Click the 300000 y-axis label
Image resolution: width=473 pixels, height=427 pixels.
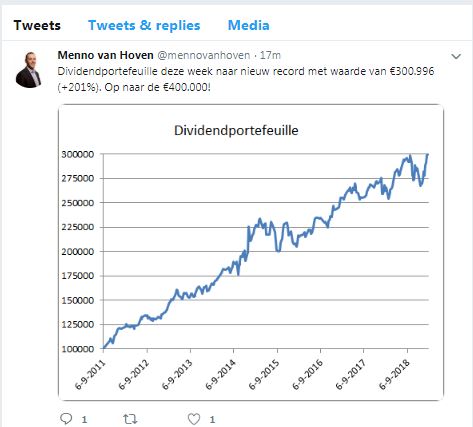pos(77,154)
